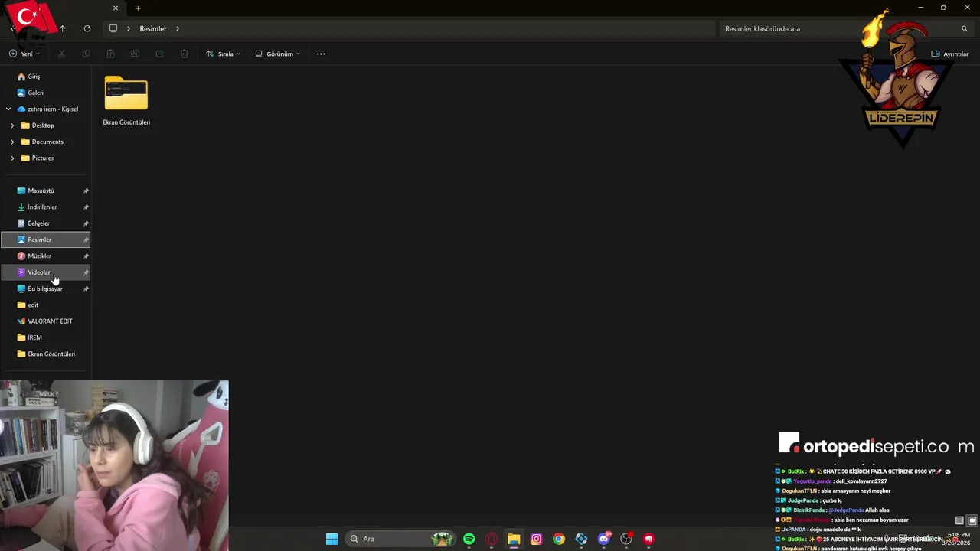Focus the Resimler klasöründe ara search box

838,28
